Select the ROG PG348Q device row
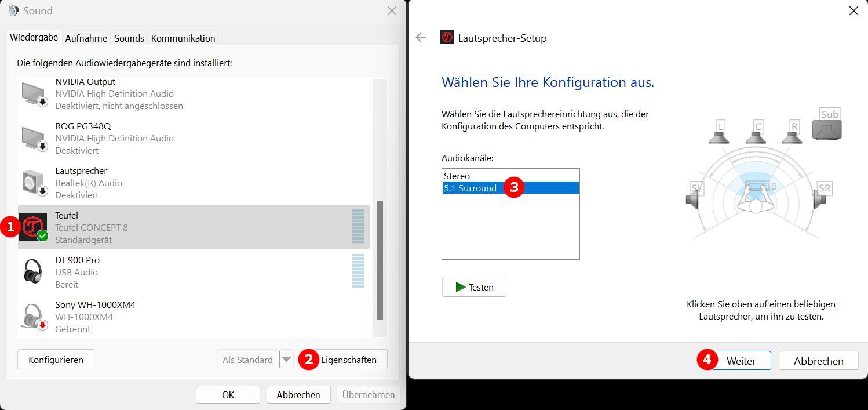868x410 pixels. (194, 138)
